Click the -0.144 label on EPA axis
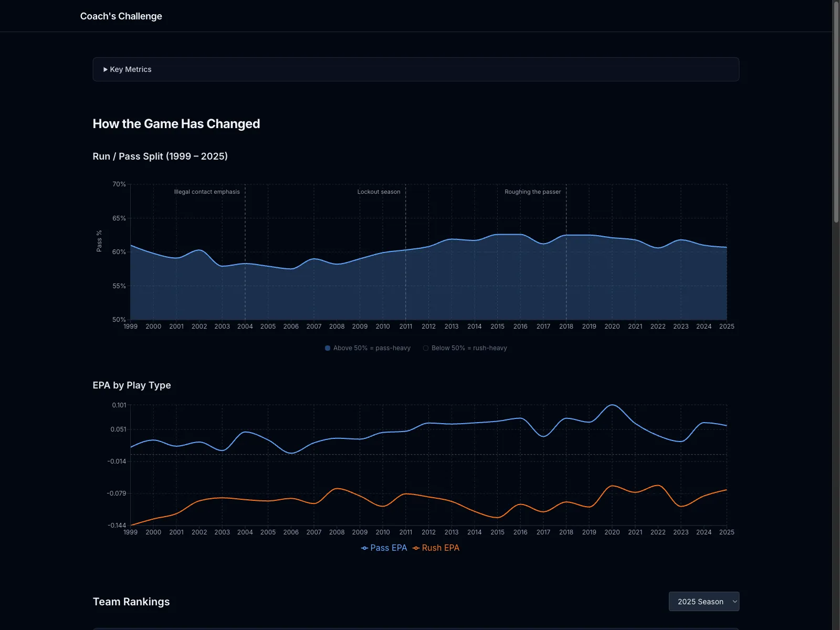The width and height of the screenshot is (840, 630). (117, 525)
